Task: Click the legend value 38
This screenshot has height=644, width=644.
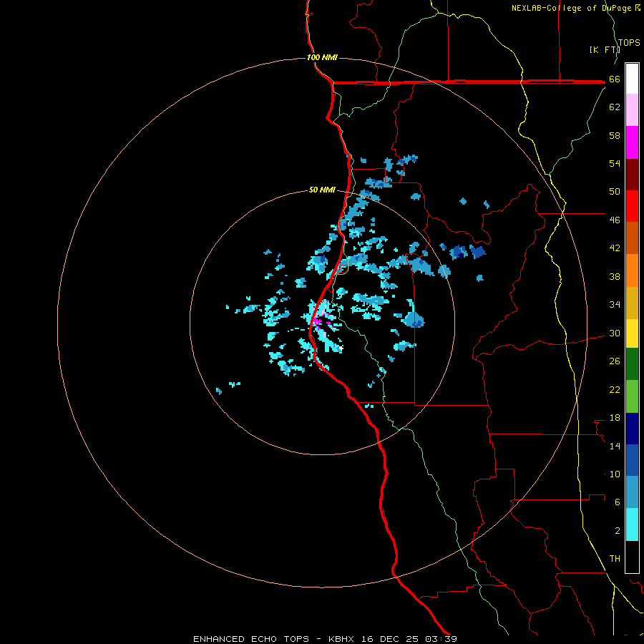Action: click(x=615, y=277)
